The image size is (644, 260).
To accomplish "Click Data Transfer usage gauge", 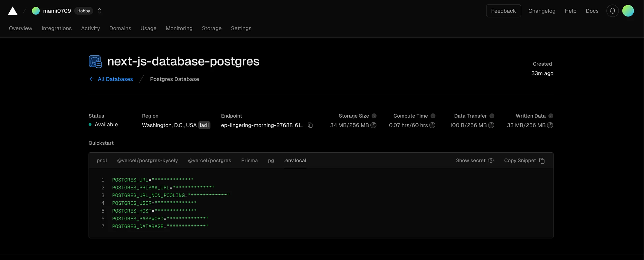I will tap(491, 125).
